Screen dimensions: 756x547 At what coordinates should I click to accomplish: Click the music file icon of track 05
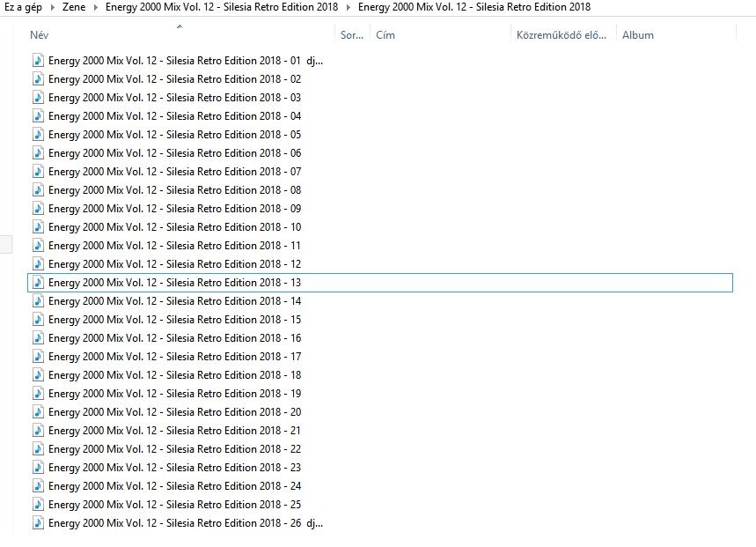tap(38, 134)
